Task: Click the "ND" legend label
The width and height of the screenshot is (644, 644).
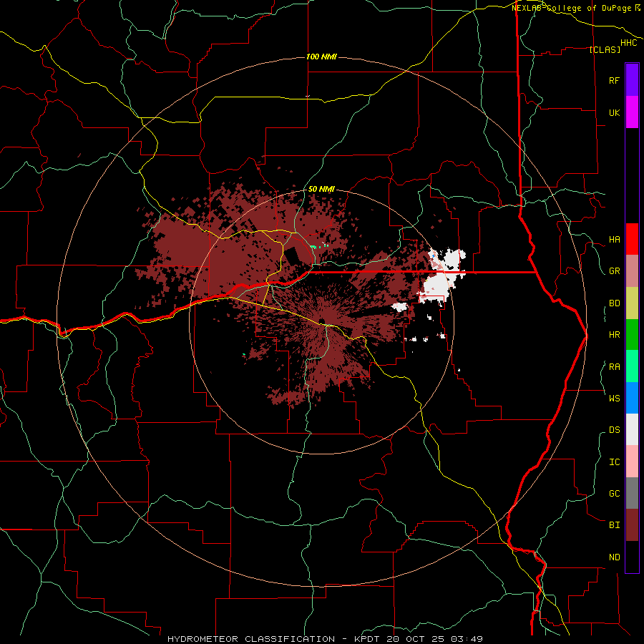Action: pyautogui.click(x=614, y=557)
